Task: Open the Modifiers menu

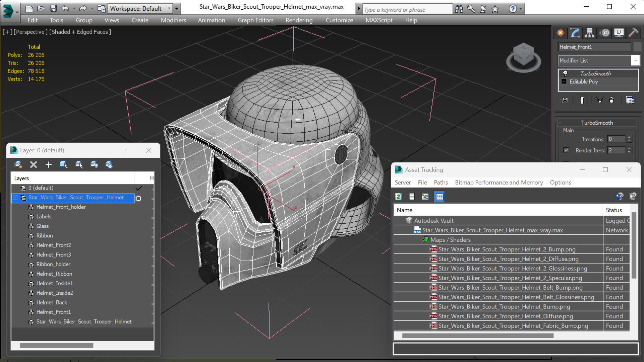Action: coord(173,20)
